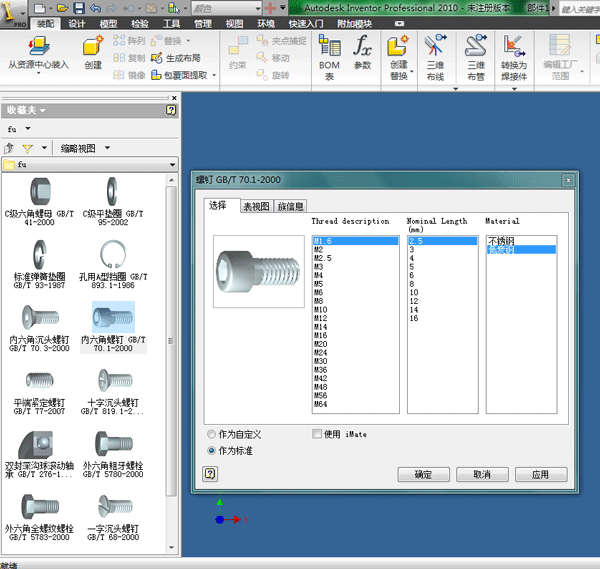Switch to the 表视图 dialog tab

click(256, 207)
